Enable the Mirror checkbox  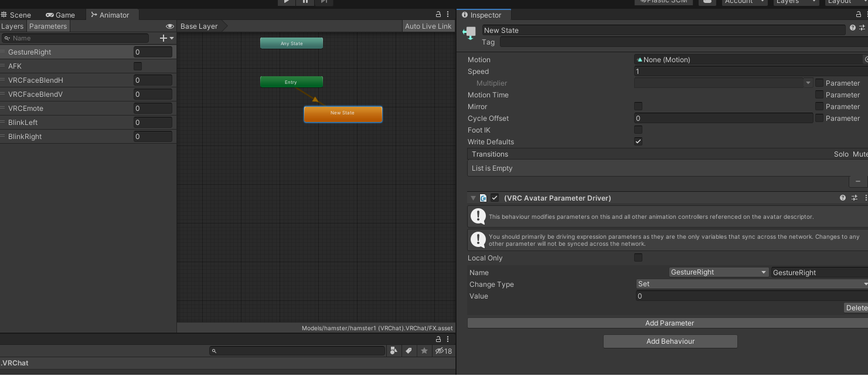click(638, 106)
